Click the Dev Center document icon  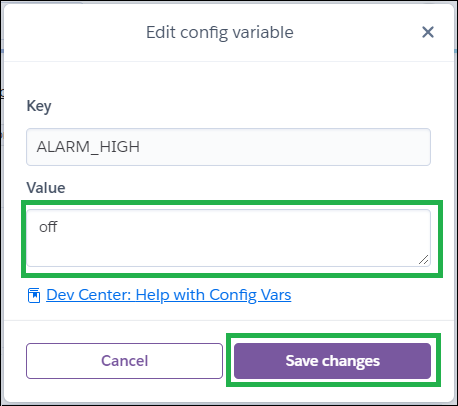tap(34, 295)
